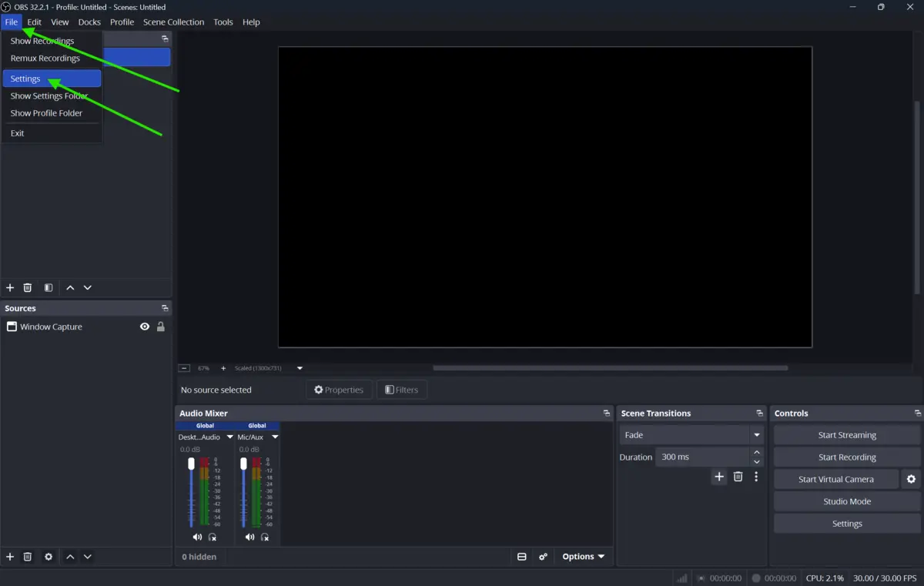Delete the selected scene transition

click(738, 477)
